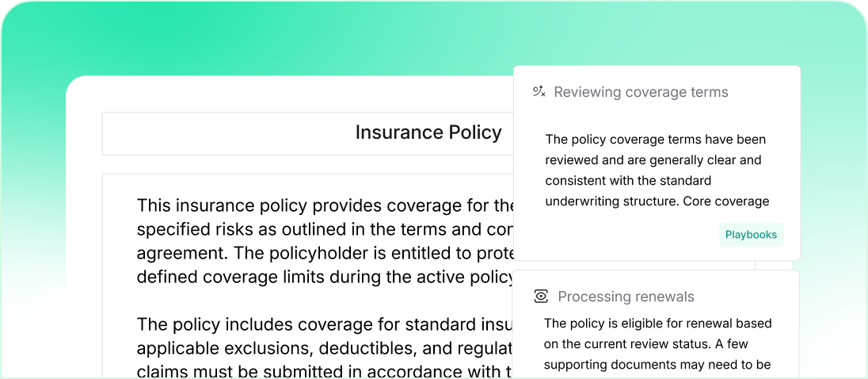
Task: Click the line starting "defined coverage limits"
Action: click(x=325, y=277)
